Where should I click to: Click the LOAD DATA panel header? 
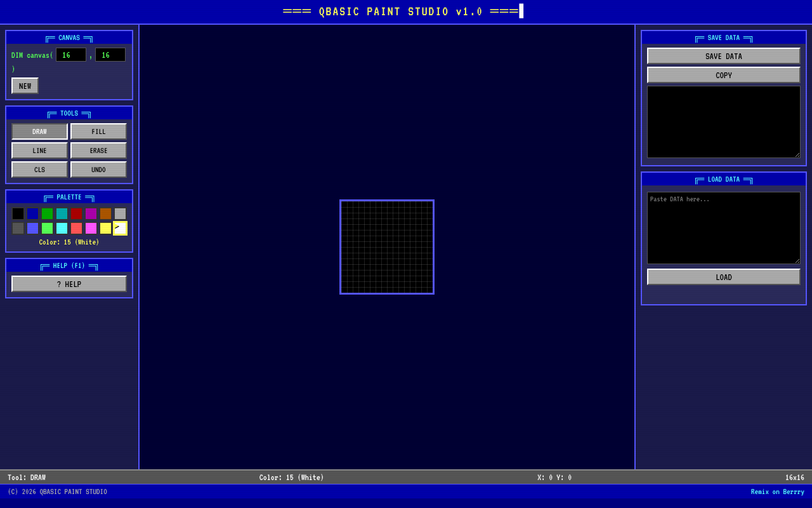click(724, 180)
